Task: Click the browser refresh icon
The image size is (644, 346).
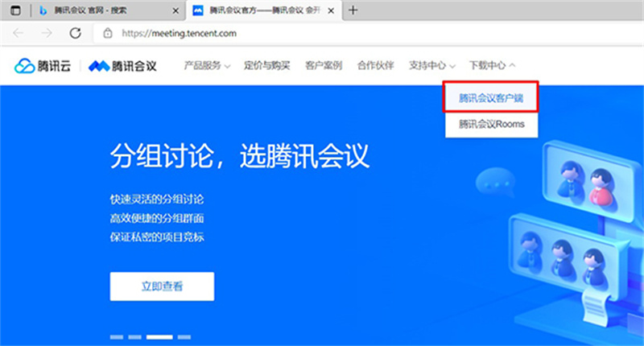Action: point(75,34)
